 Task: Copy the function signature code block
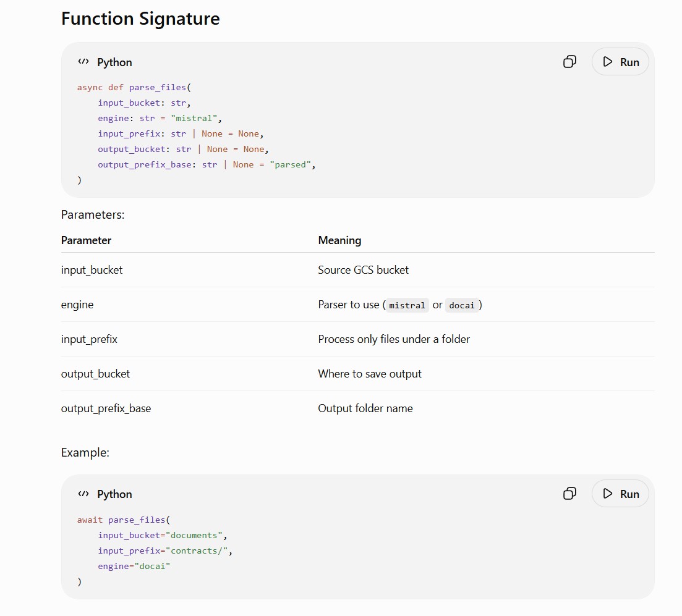pos(569,62)
